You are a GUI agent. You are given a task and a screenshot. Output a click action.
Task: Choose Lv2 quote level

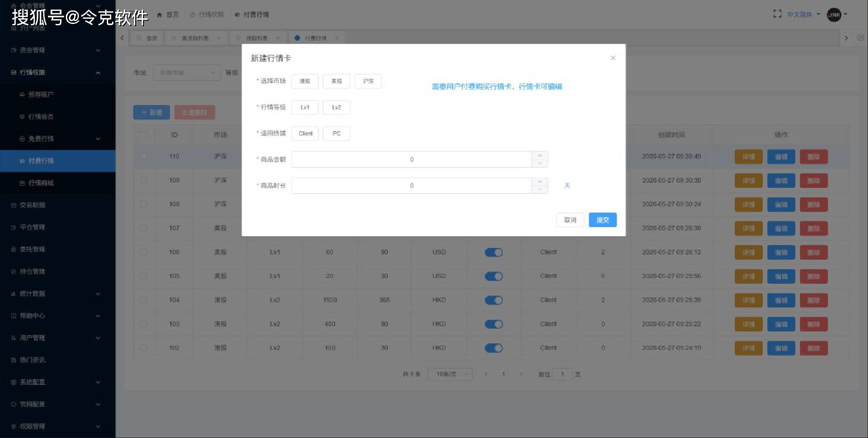click(336, 107)
